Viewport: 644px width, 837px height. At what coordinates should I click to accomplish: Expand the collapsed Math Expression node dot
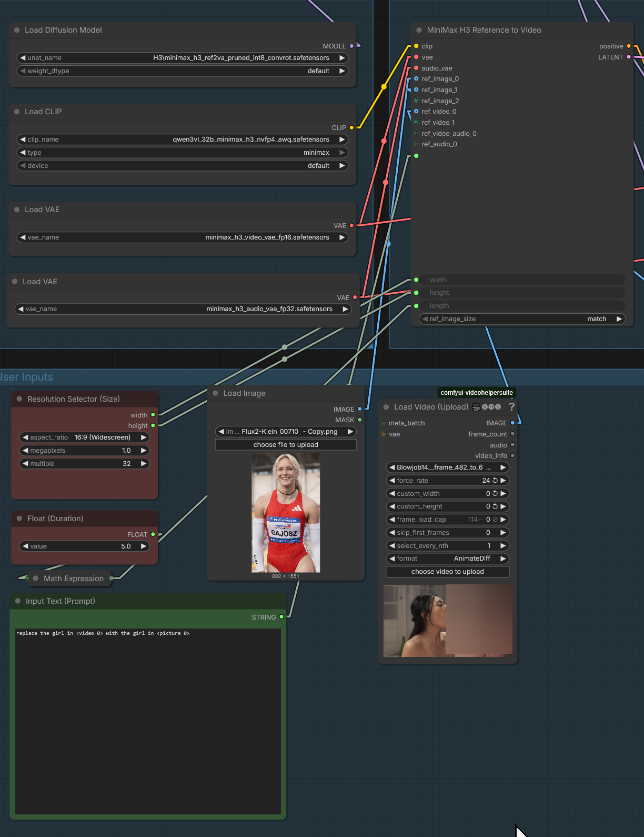pyautogui.click(x=36, y=579)
